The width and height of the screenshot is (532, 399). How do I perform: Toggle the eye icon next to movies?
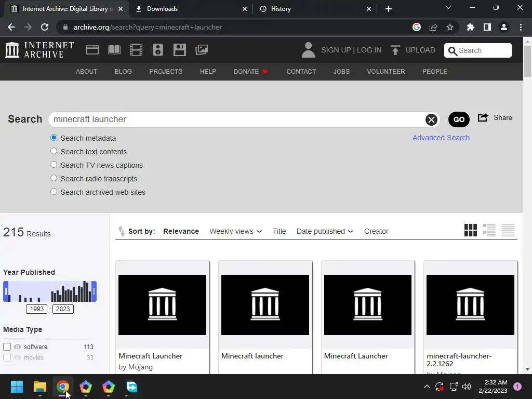[17, 357]
